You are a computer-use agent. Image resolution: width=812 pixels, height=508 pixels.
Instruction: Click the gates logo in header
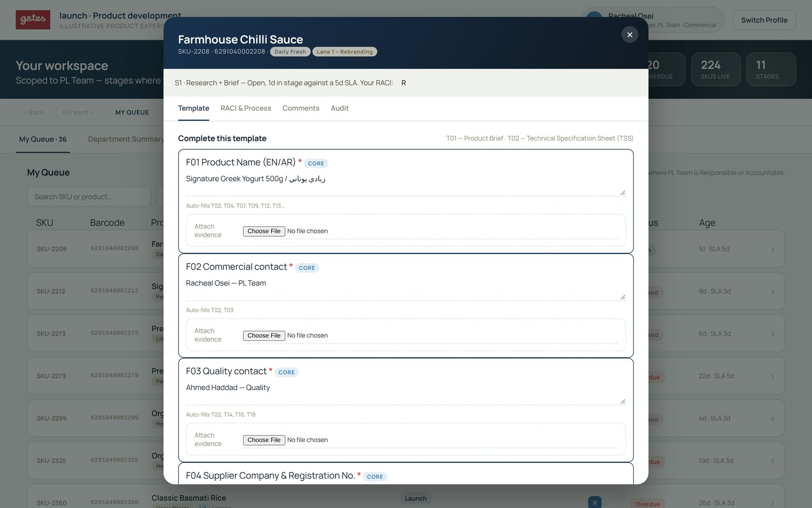[33, 20]
